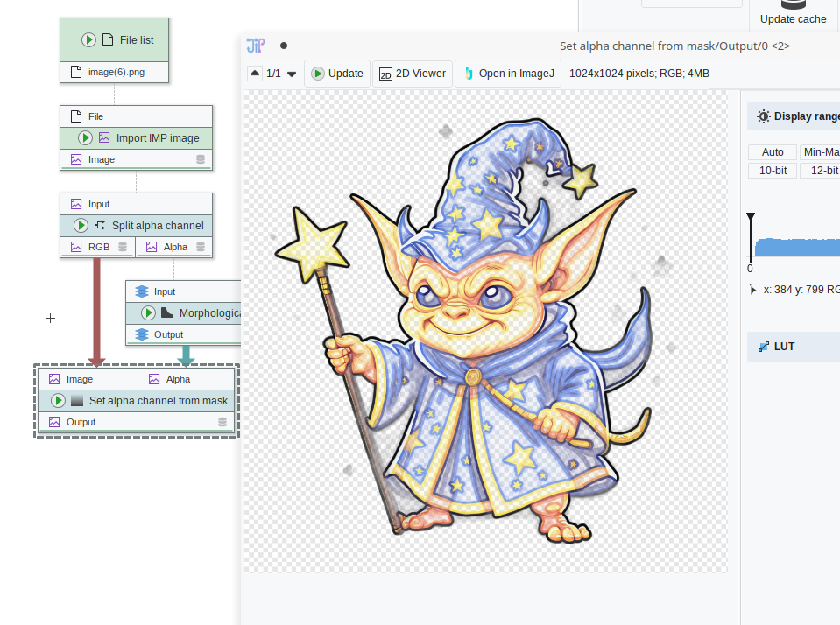Switch to the 2D Viewer
This screenshot has height=625, width=840.
coord(413,74)
